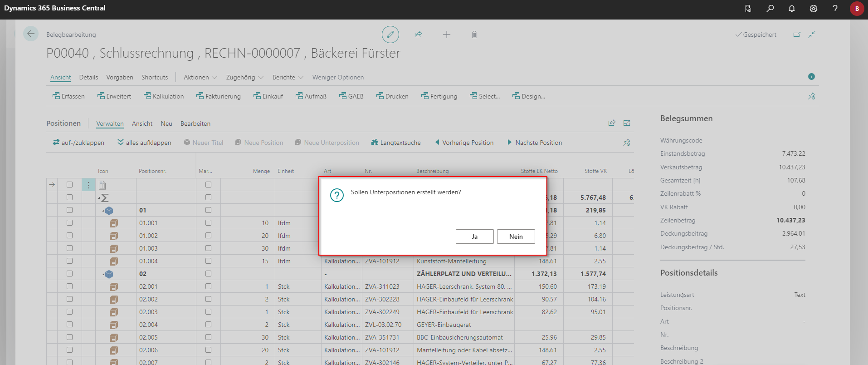Collapse the sum row tree node

[x=99, y=198]
